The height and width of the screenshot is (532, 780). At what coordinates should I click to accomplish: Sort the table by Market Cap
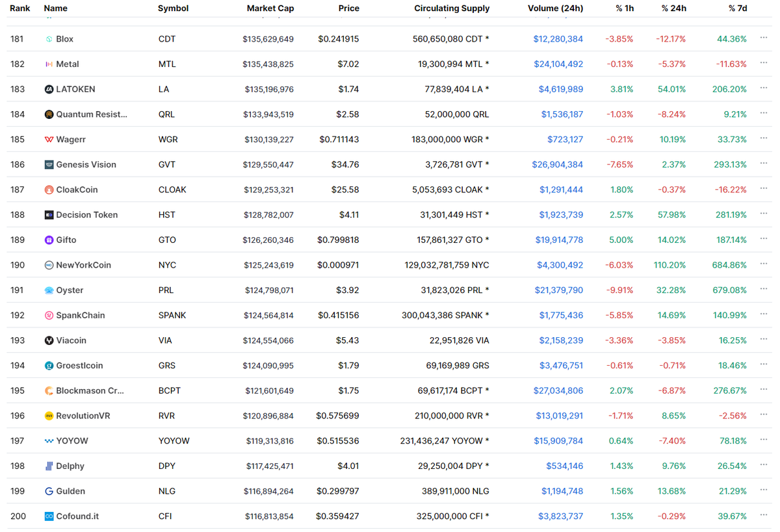(270, 8)
